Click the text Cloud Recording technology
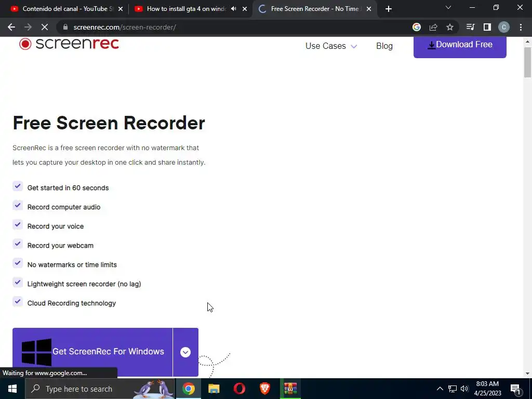532x399 pixels. [72, 303]
